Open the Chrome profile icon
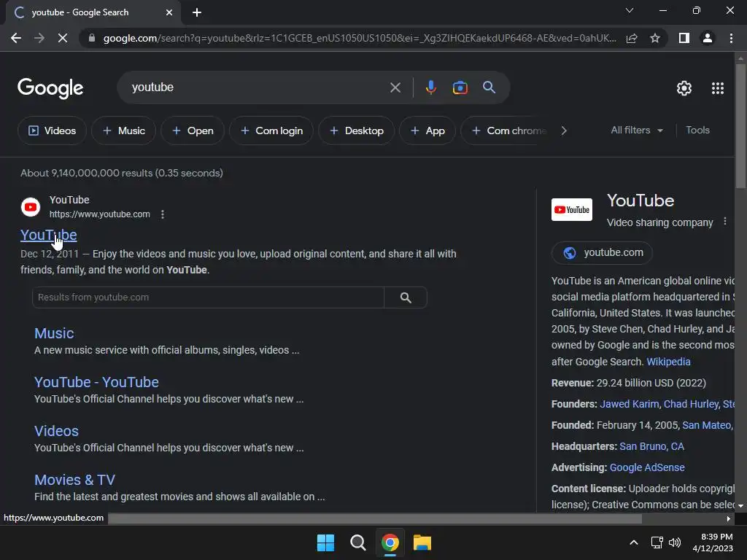 point(708,38)
